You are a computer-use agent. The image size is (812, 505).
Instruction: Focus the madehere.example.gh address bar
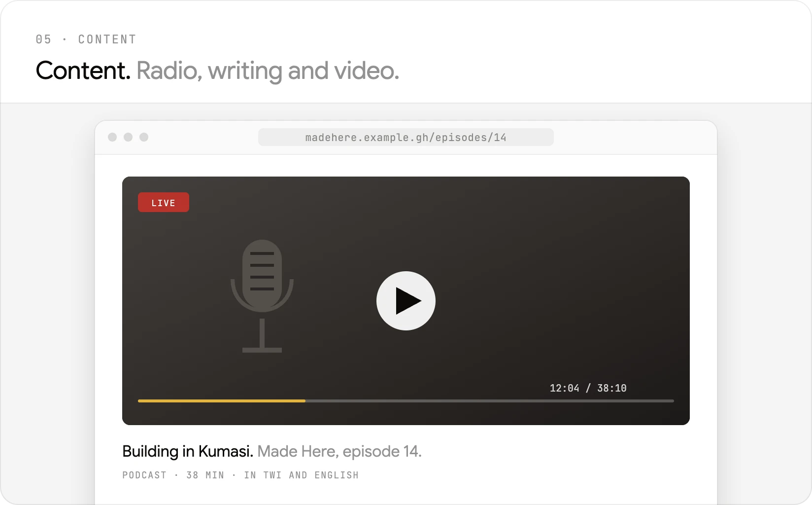click(406, 137)
